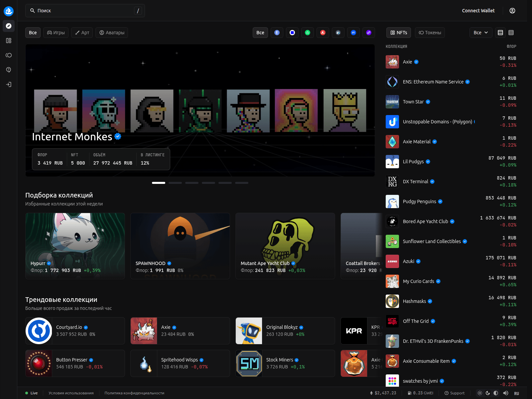The height and width of the screenshot is (399, 532).
Task: Open the DX Terminal row
Action: coord(451,182)
